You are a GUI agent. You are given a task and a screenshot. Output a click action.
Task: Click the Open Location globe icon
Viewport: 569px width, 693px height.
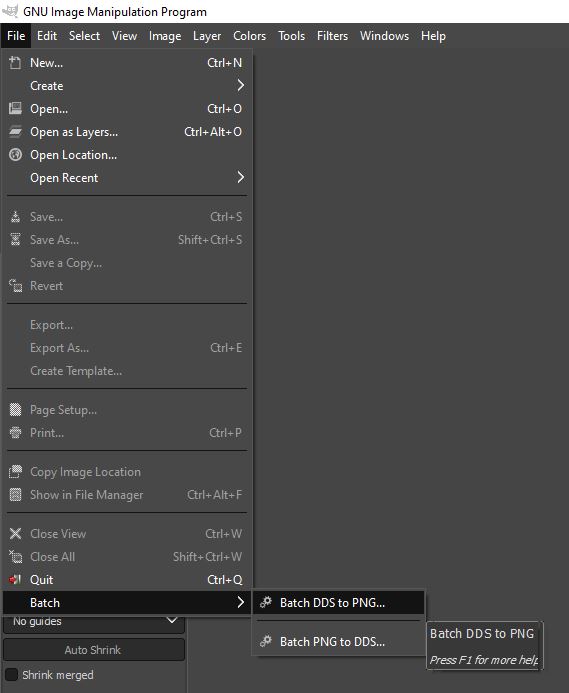pyautogui.click(x=15, y=155)
